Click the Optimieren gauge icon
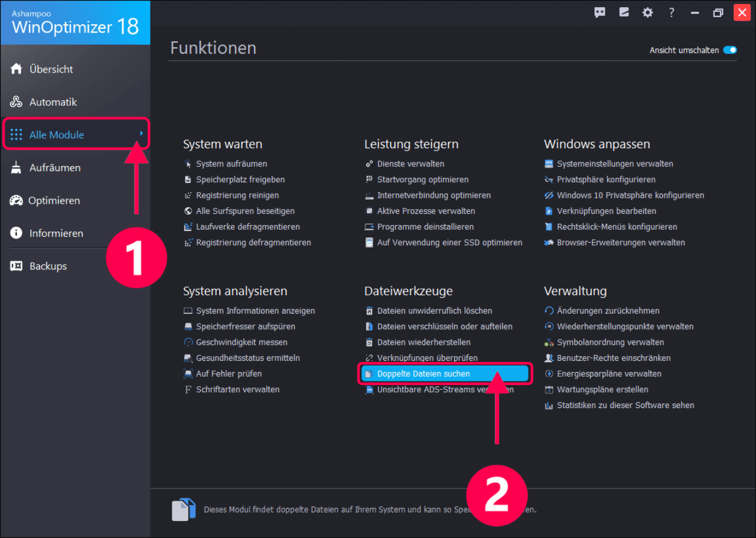Screen dimensions: 756x538 pyautogui.click(x=17, y=201)
